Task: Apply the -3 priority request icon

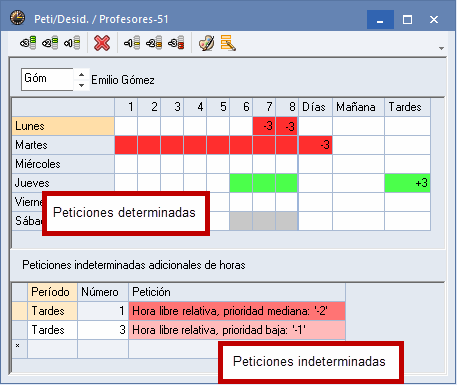Action: 176,43
